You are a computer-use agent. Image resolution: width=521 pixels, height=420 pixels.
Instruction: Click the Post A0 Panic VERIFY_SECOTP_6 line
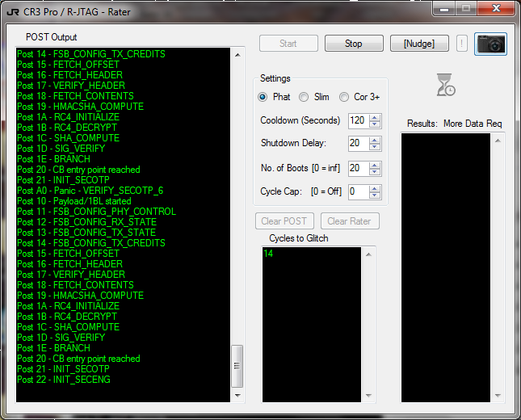(x=90, y=191)
